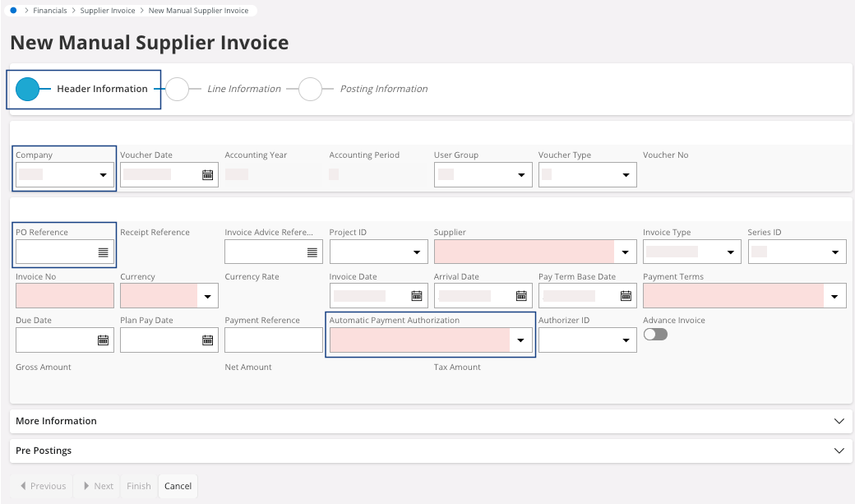Open the Company dropdown

[103, 175]
